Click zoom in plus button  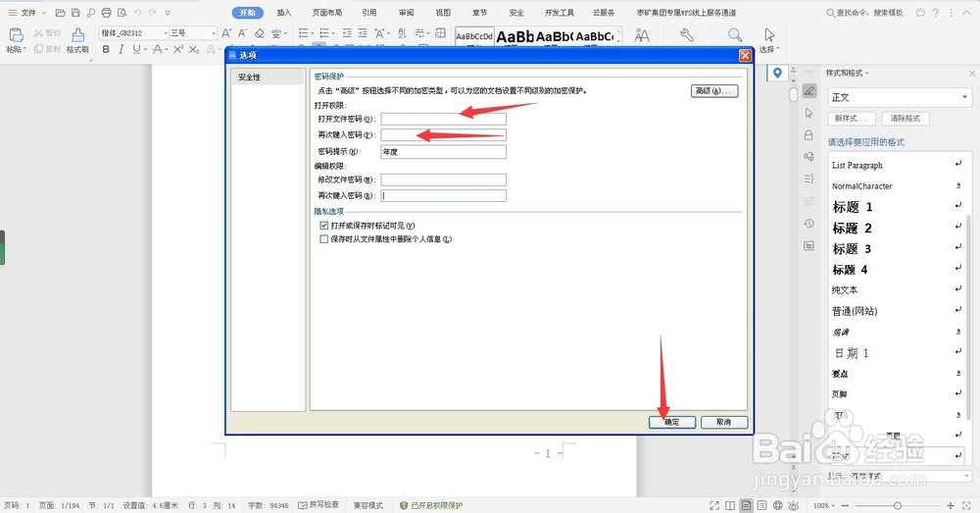[951, 505]
